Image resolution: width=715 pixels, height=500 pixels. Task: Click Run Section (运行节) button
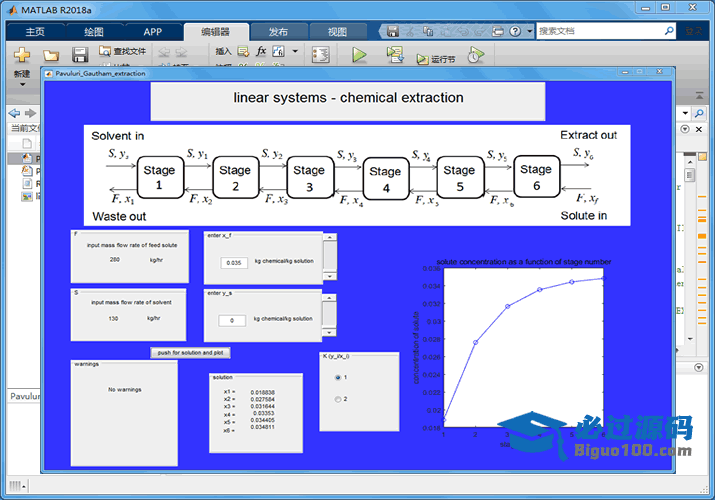click(x=436, y=59)
